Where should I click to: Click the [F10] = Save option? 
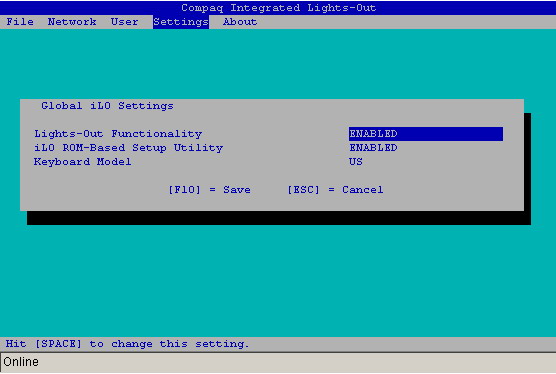209,190
